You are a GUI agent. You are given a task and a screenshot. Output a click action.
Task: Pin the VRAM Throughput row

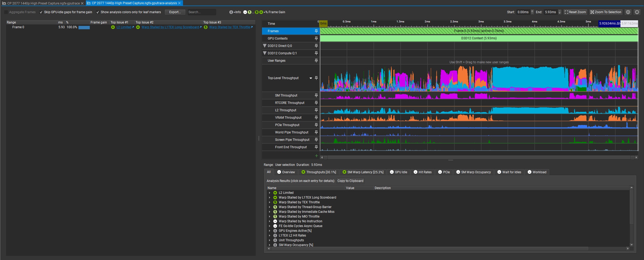(316, 118)
